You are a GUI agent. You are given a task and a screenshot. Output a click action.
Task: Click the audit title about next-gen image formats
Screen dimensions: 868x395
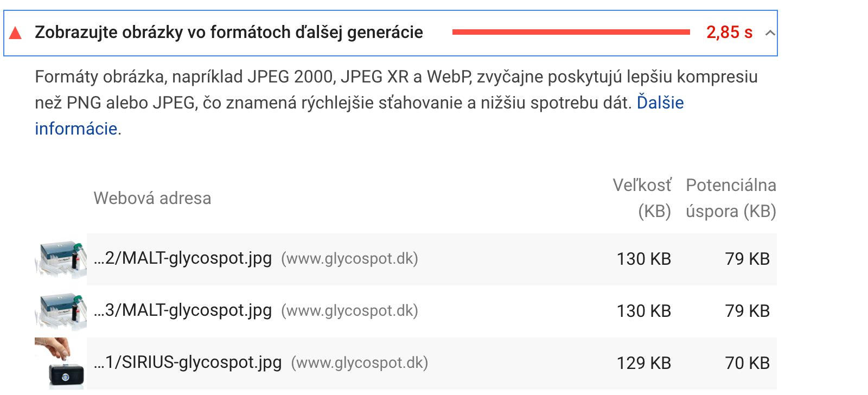click(229, 33)
